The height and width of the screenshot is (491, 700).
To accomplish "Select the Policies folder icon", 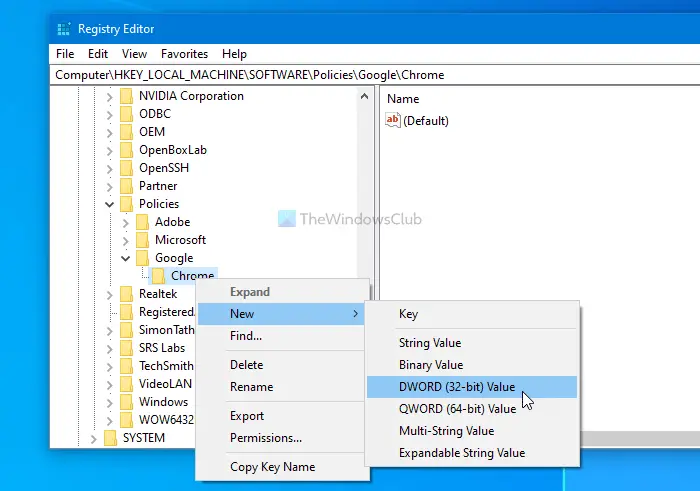I will pos(127,204).
